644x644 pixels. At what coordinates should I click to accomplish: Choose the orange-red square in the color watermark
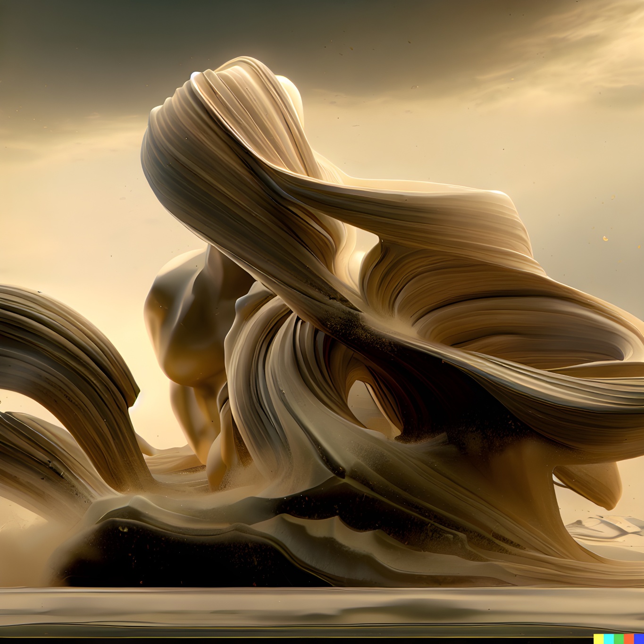pos(629,639)
